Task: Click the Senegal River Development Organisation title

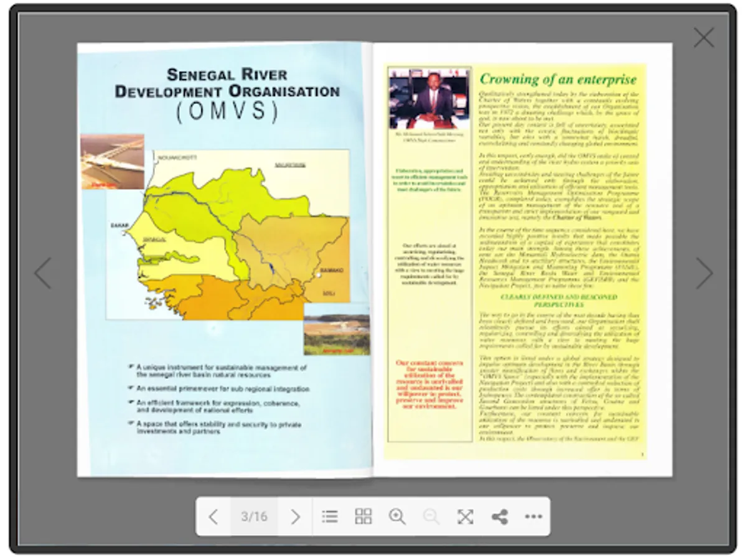Action: click(x=227, y=83)
